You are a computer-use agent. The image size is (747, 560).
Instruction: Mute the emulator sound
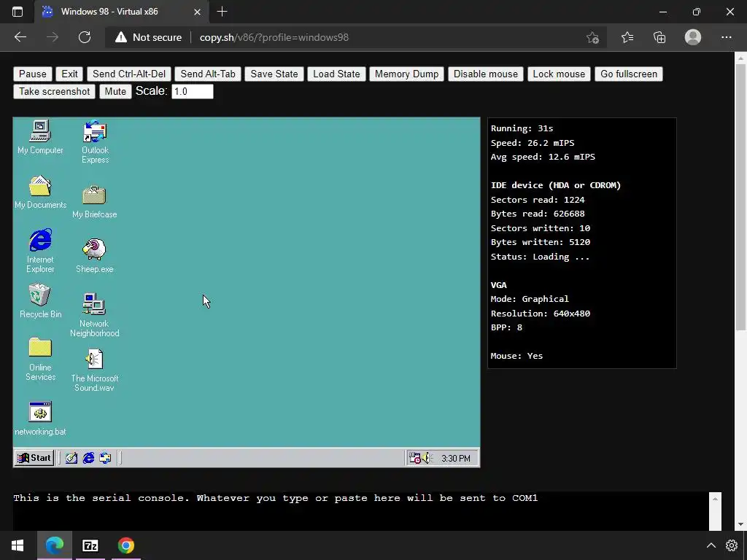[115, 91]
